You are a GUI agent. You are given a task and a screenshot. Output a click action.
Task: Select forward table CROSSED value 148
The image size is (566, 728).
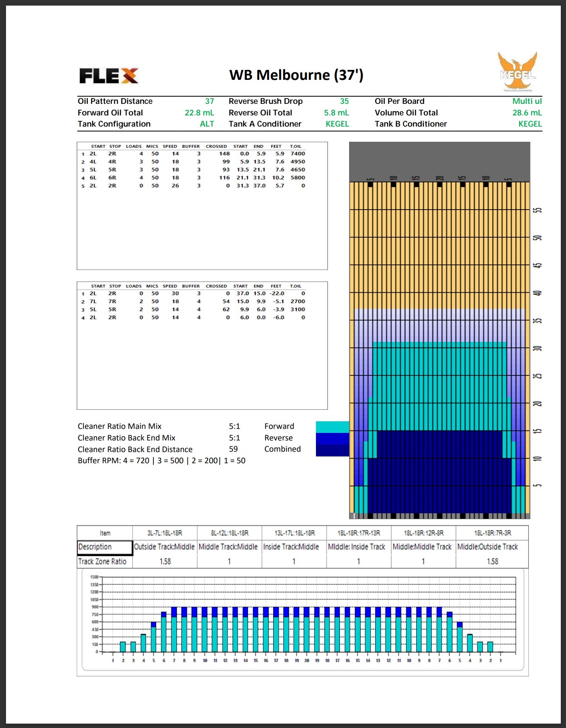pyautogui.click(x=224, y=154)
